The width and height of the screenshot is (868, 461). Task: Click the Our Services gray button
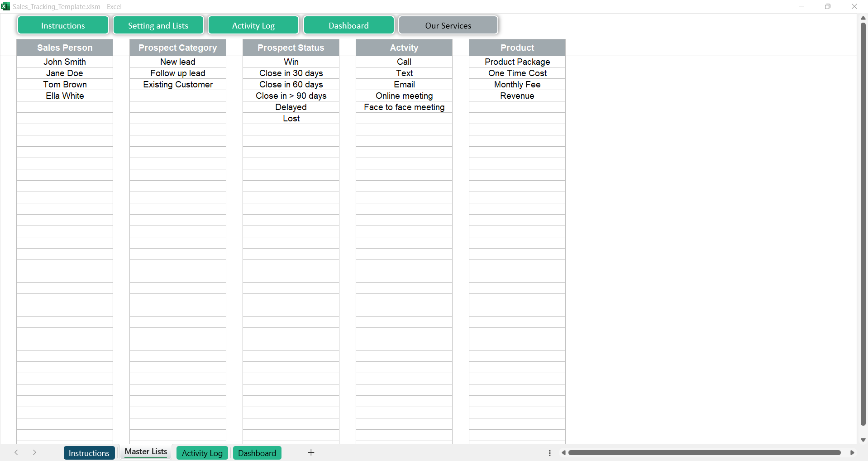(448, 25)
